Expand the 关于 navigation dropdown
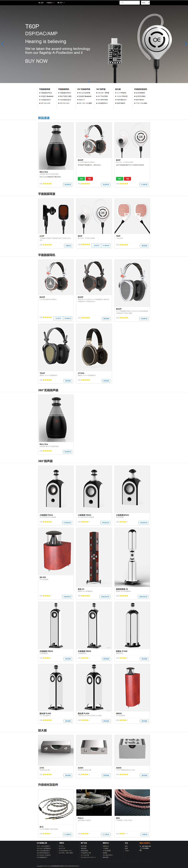 [61, 2]
